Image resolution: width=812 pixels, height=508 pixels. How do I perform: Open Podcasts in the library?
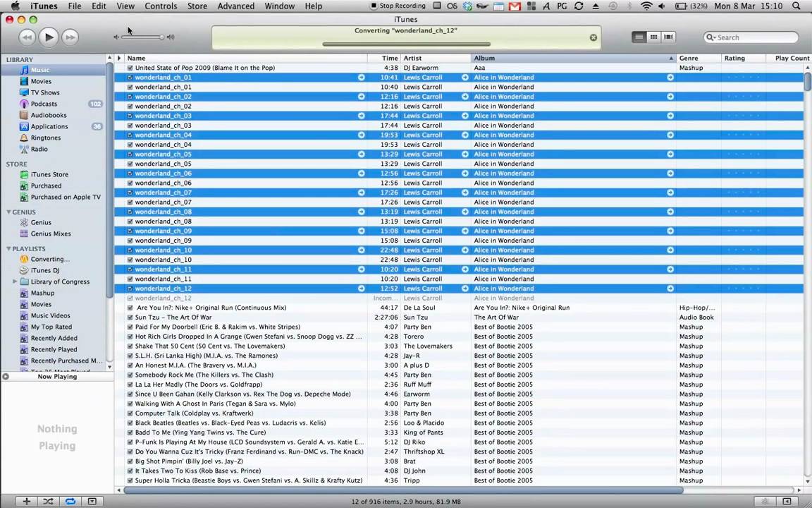pyautogui.click(x=44, y=104)
